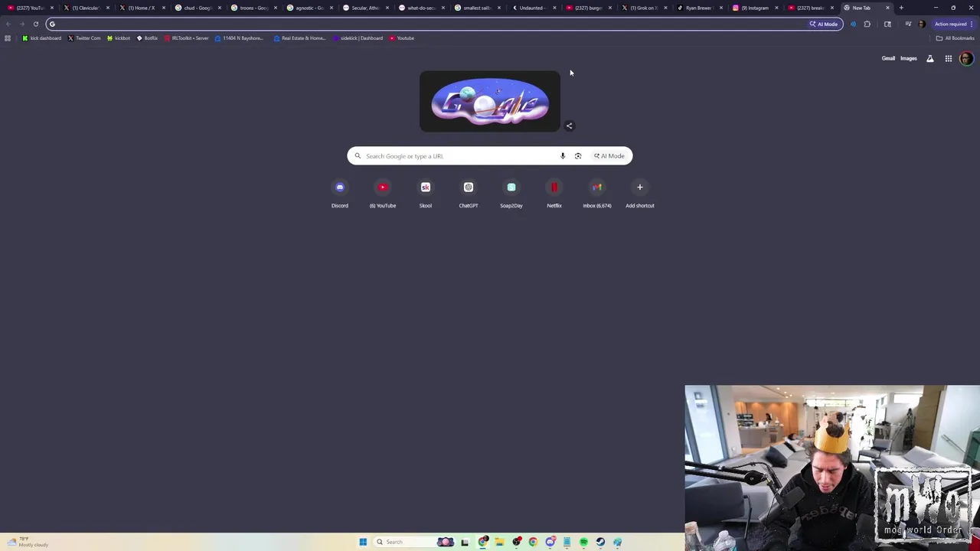Screen dimensions: 980x551
Task: Open Spotify from the taskbar
Action: tap(583, 542)
